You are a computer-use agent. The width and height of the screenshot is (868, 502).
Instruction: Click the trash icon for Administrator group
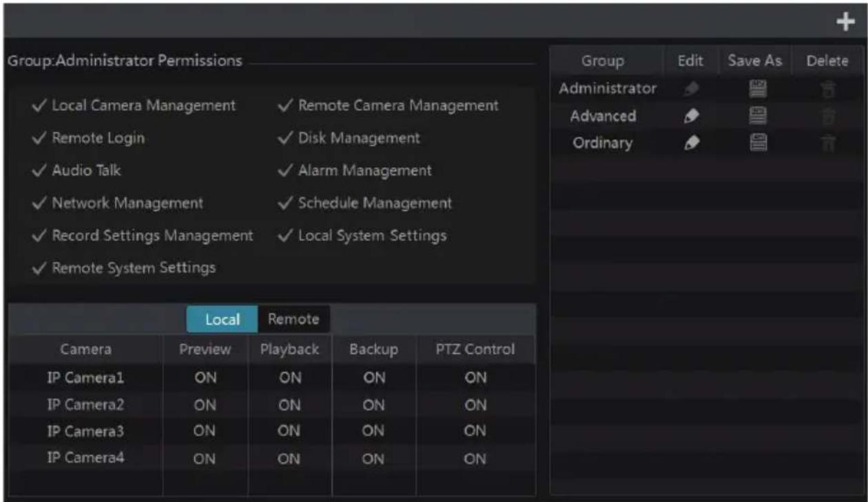[827, 89]
